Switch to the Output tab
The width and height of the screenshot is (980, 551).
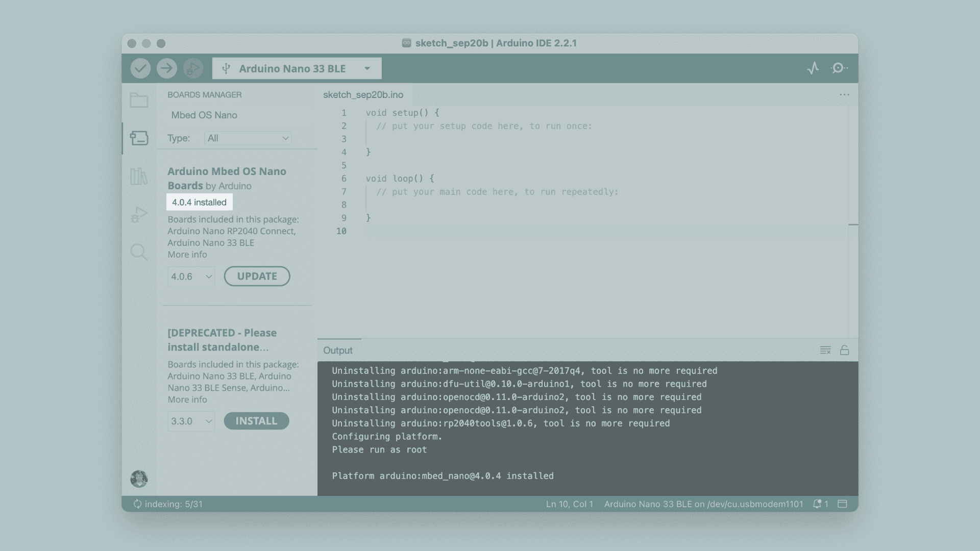338,350
